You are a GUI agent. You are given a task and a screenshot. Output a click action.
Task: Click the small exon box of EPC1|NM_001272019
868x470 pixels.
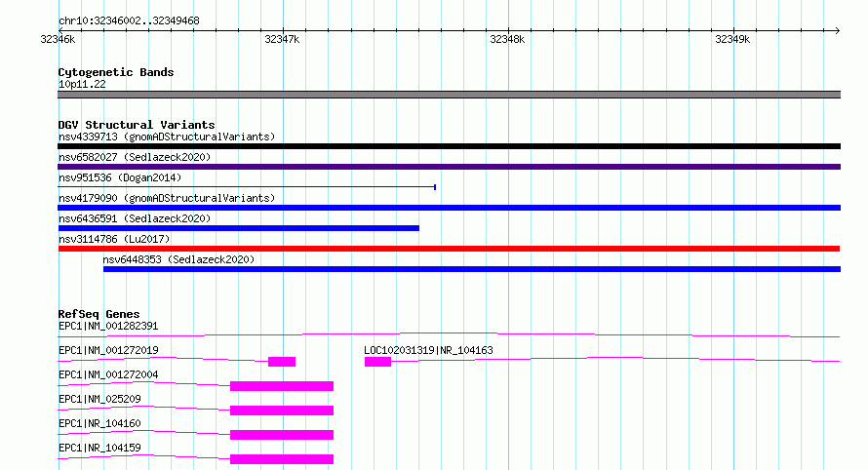click(x=282, y=362)
